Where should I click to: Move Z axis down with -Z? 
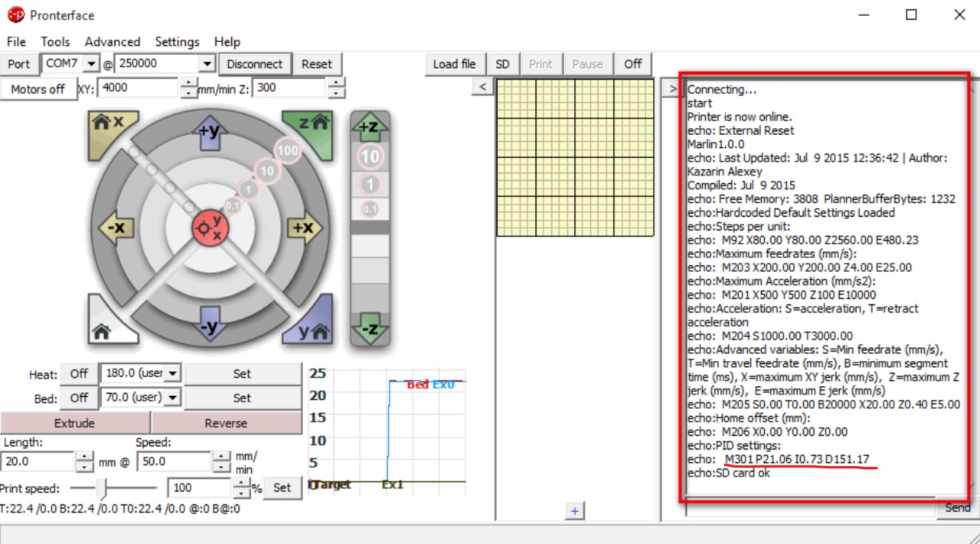pyautogui.click(x=370, y=329)
